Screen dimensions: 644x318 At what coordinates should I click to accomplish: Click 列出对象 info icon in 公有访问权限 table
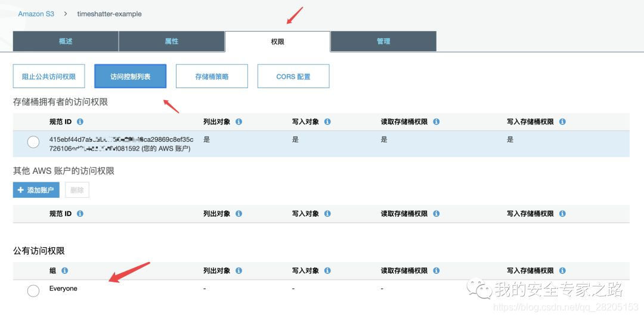click(239, 271)
